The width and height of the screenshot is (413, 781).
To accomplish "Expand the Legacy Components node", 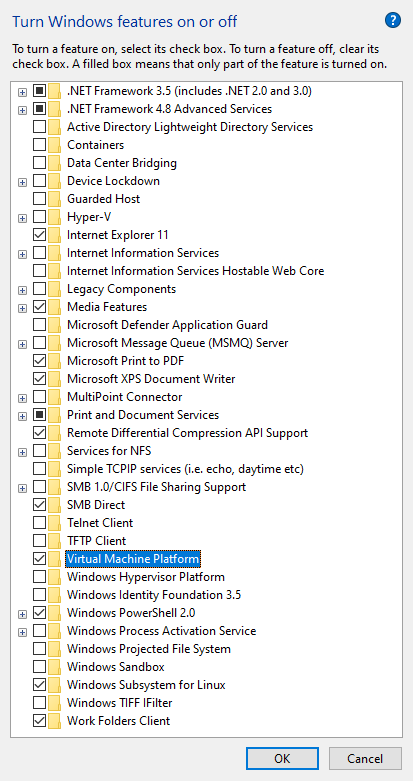I will click(x=22, y=290).
